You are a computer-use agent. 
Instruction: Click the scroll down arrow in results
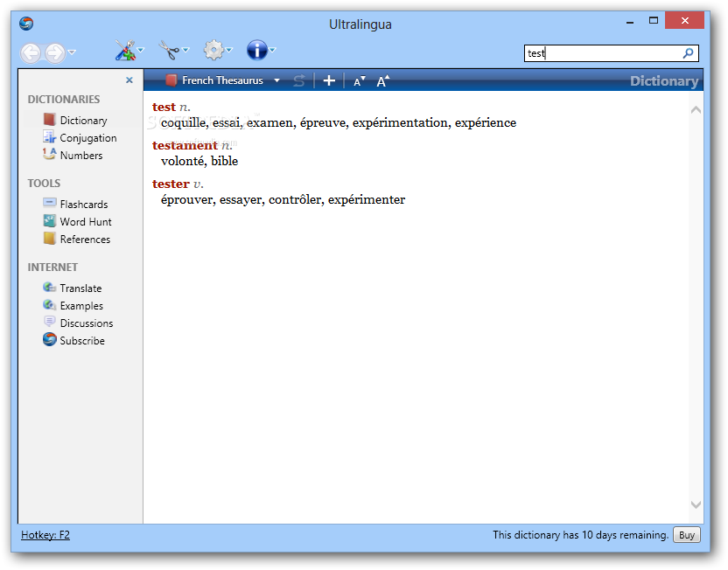click(x=696, y=504)
